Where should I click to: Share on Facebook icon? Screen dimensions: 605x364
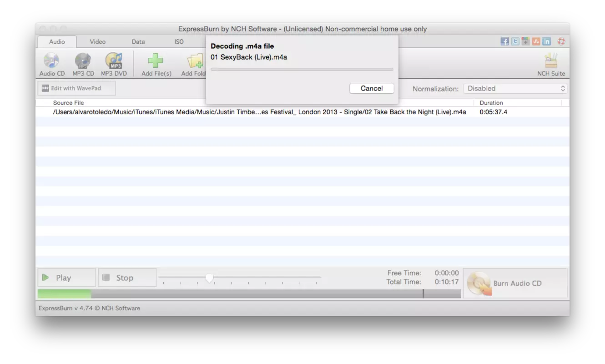pyautogui.click(x=505, y=41)
